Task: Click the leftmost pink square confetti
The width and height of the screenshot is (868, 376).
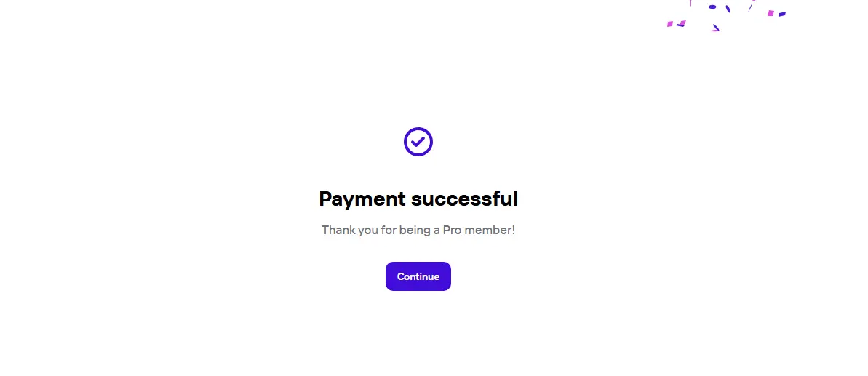Action: [670, 24]
